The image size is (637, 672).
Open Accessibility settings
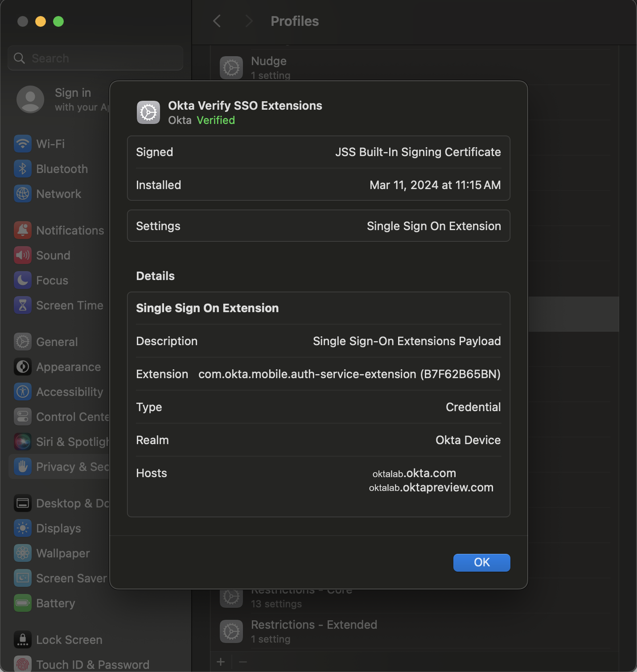tap(69, 392)
